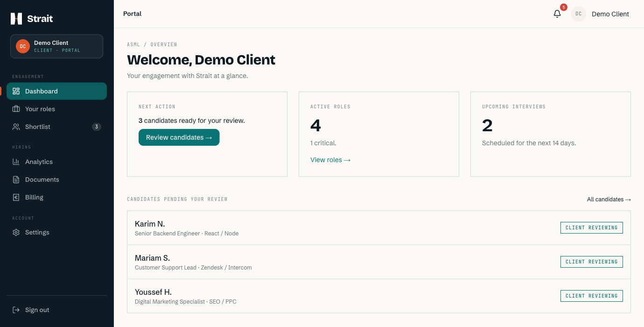Click the Demo Client name in the top bar
Image resolution: width=644 pixels, height=327 pixels.
click(610, 14)
